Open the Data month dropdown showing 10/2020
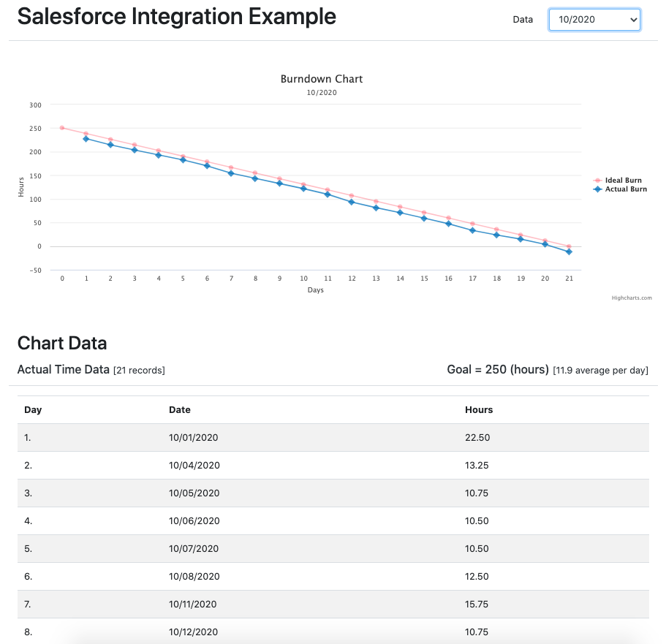 click(x=594, y=20)
